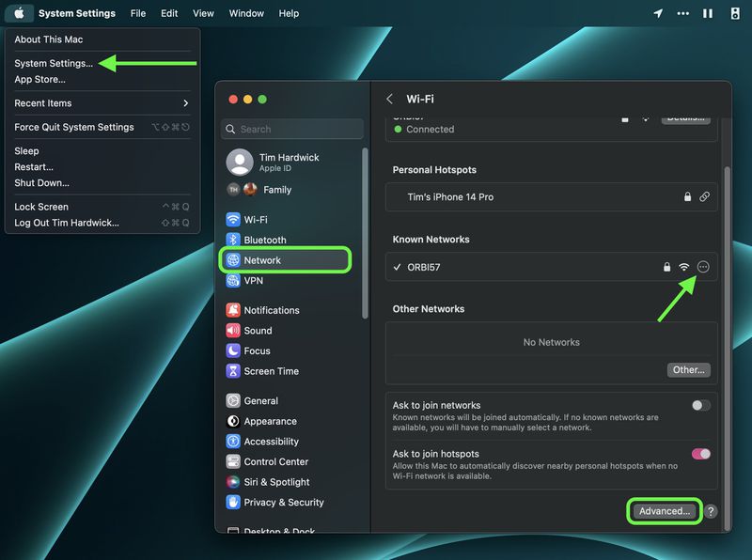Go back using the Wi-Fi pane back chevron
The width and height of the screenshot is (752, 560).
pos(389,99)
